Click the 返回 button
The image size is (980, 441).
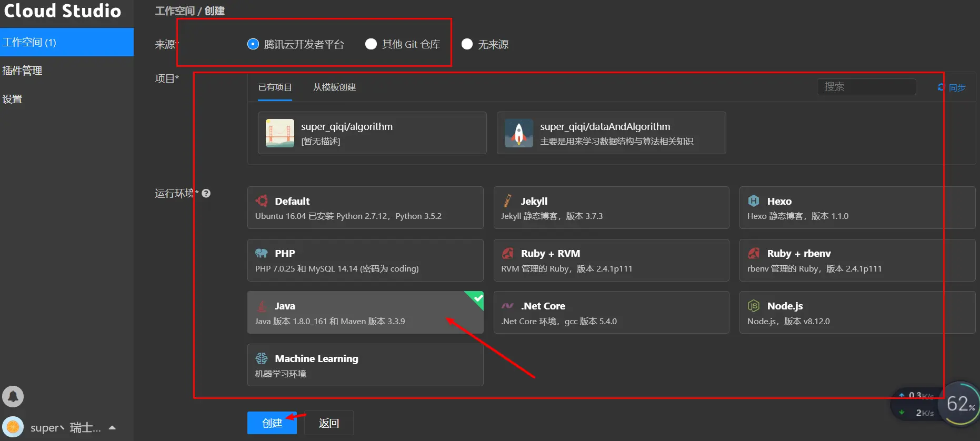(x=329, y=423)
